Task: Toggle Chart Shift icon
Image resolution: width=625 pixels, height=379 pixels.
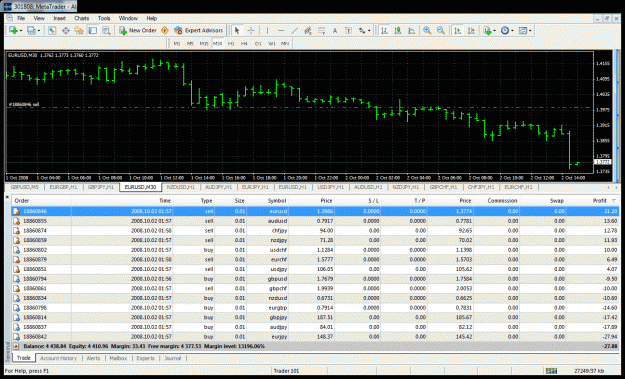Action: [x=471, y=30]
